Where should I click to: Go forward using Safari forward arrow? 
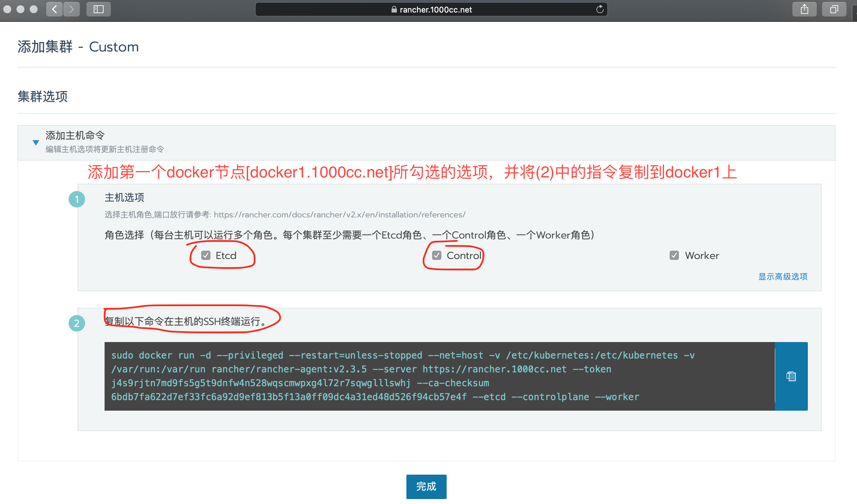click(71, 9)
